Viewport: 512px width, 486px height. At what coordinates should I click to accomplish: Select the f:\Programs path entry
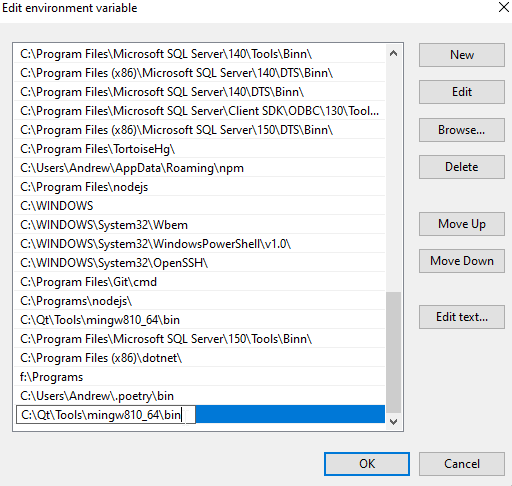pos(199,377)
